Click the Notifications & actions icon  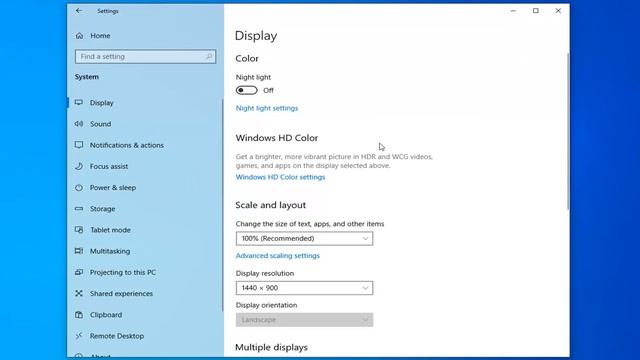coord(79,145)
